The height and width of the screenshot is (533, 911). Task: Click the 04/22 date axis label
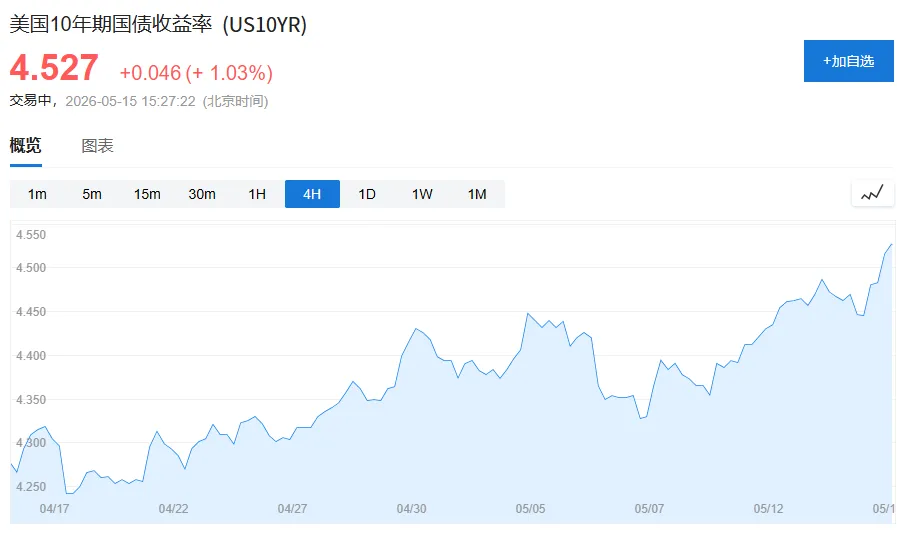point(174,509)
